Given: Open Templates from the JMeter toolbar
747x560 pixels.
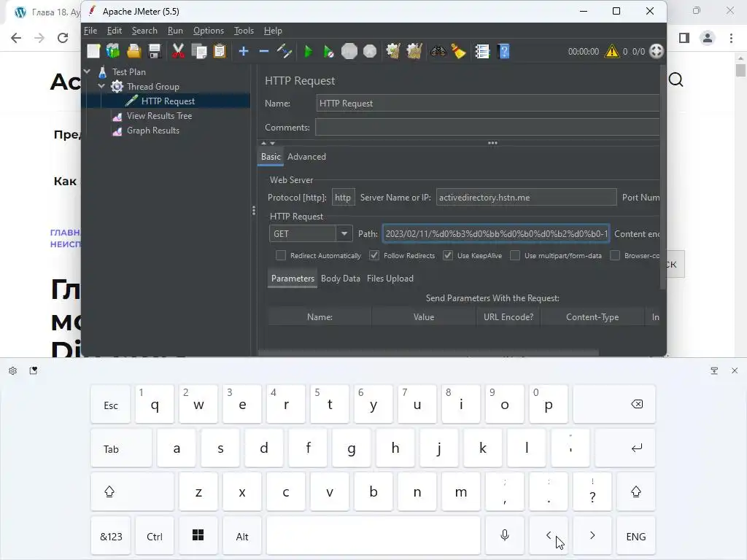Looking at the screenshot, I should pos(113,51).
